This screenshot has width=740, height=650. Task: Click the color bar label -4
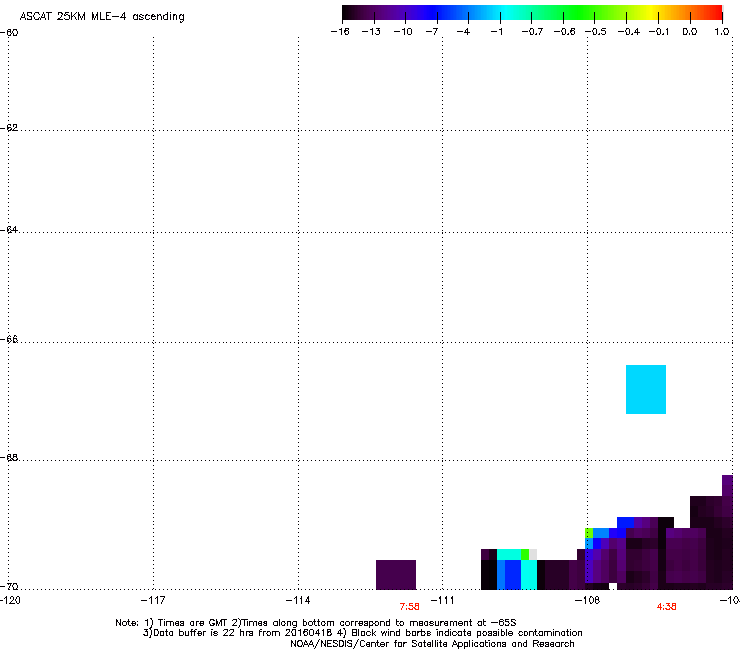coord(463,32)
